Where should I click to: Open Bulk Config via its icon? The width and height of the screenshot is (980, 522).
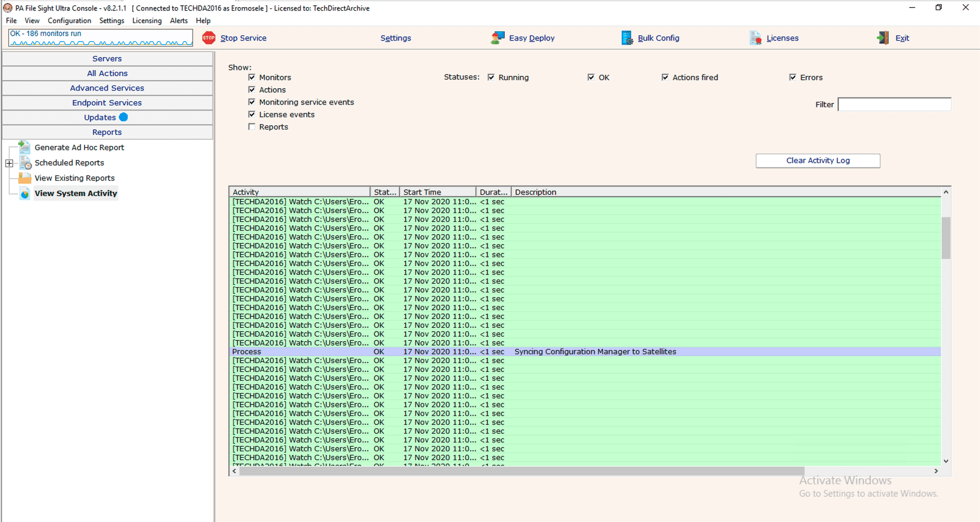point(627,38)
